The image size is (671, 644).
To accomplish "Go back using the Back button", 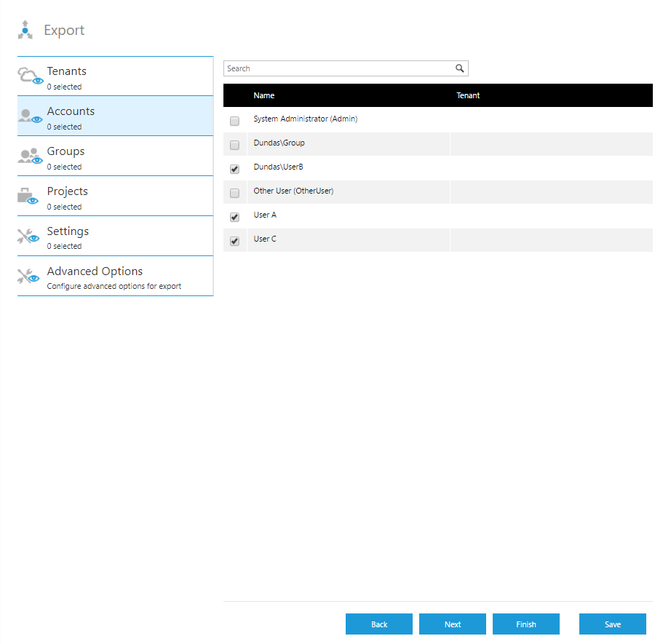I will pyautogui.click(x=378, y=624).
